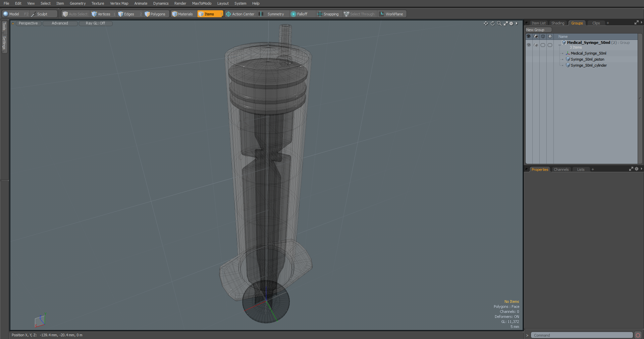
Task: Maximize the Groups panel with expand icon
Action: [x=636, y=23]
